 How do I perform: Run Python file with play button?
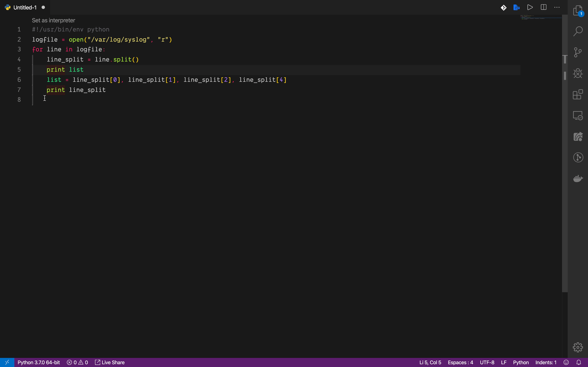(x=530, y=7)
